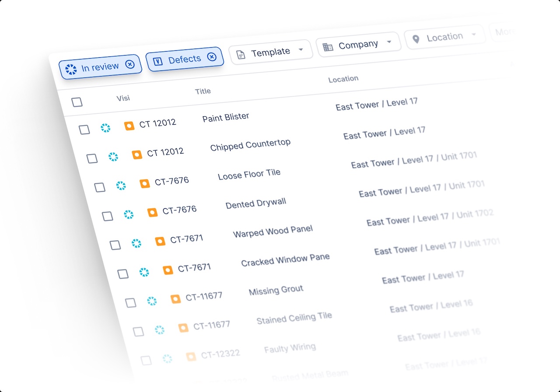Click the orange defect icon for Missing Grout
The height and width of the screenshot is (392, 560).
pos(175,299)
